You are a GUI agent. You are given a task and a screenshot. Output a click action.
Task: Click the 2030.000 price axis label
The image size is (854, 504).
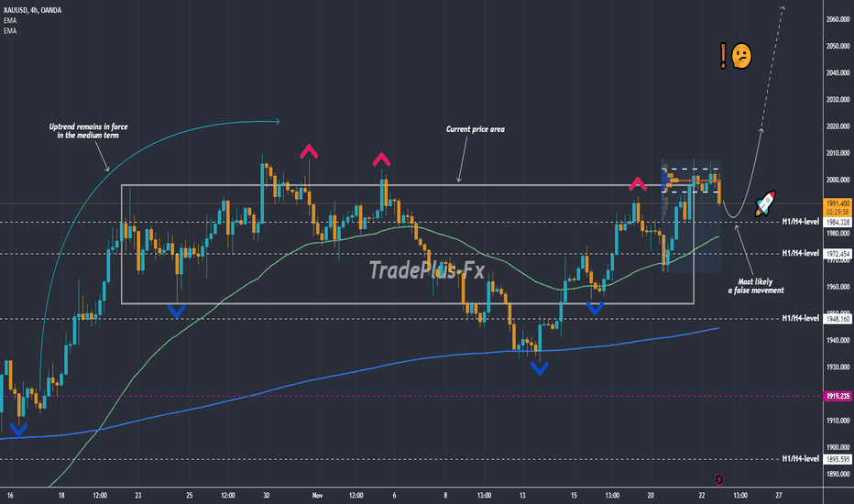838,100
